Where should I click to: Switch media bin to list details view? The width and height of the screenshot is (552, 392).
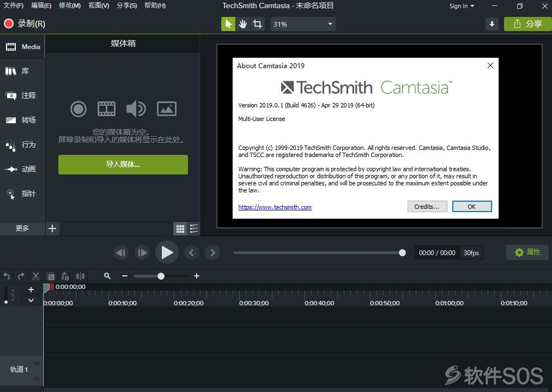click(x=194, y=229)
